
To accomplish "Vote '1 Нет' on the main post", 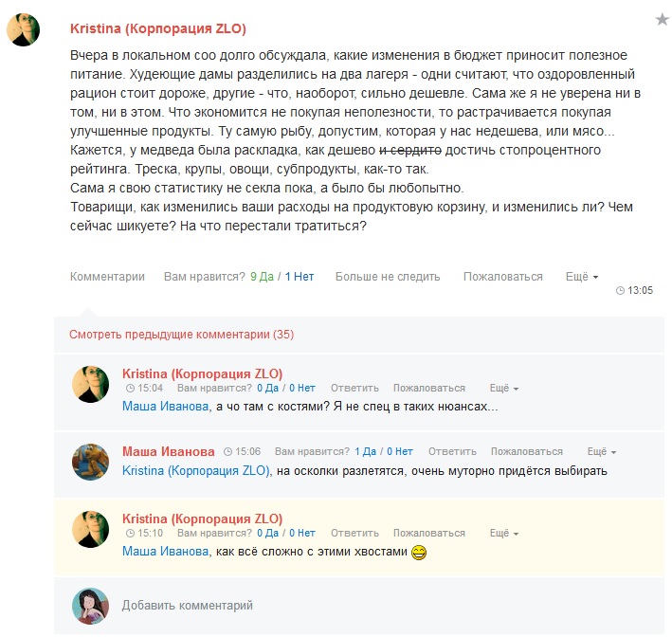I will [300, 277].
